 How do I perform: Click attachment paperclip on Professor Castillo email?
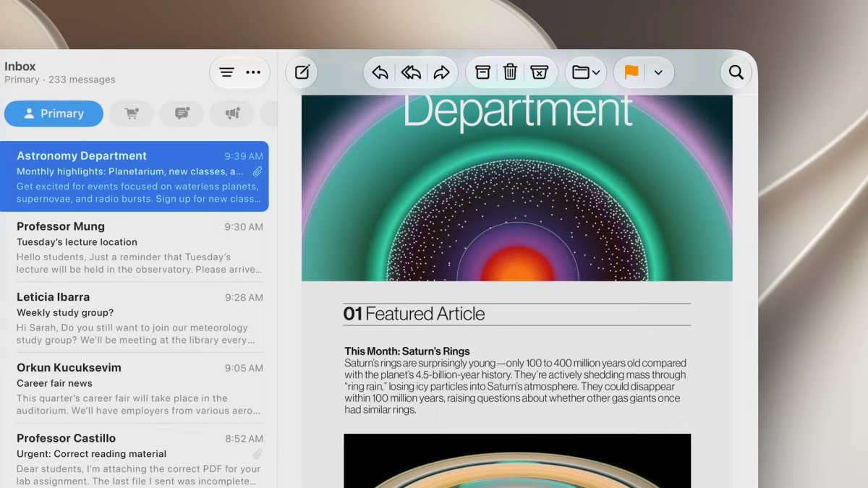(257, 454)
